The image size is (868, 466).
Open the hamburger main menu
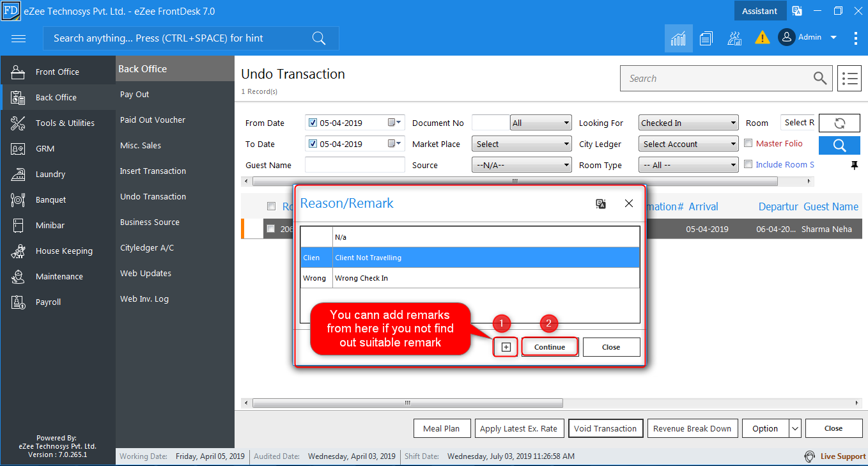(x=19, y=38)
